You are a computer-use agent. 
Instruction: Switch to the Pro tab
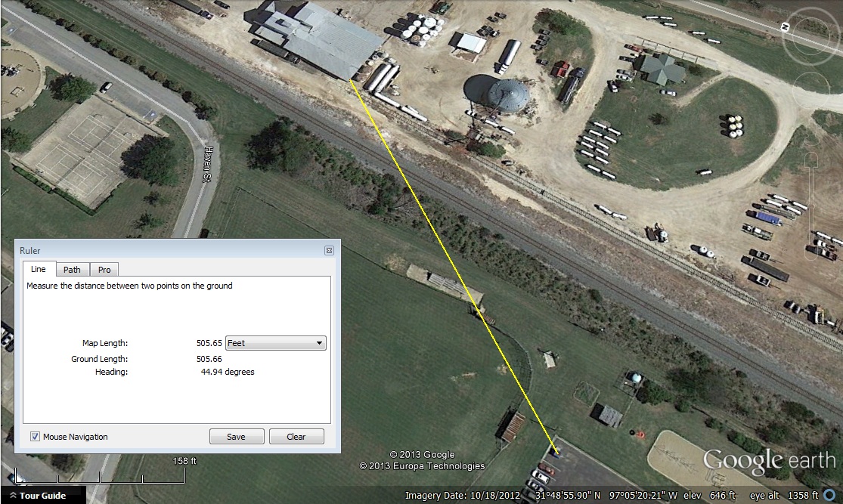pyautogui.click(x=104, y=269)
